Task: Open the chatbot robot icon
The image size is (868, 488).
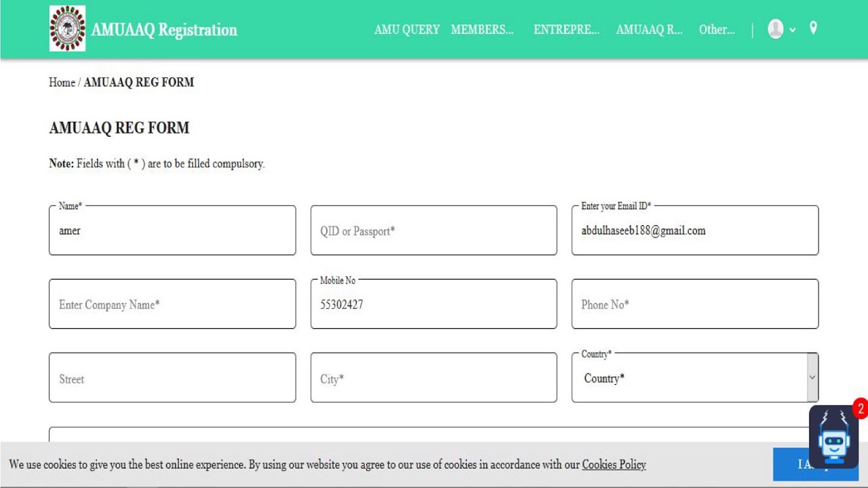Action: pos(834,436)
